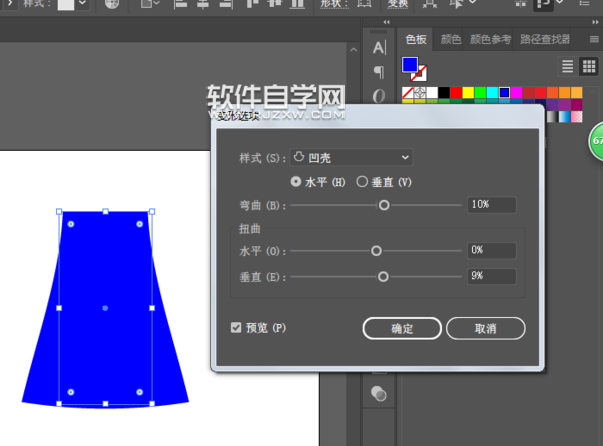The image size is (603, 446).
Task: Select the 水平 (H) radio button
Action: [x=296, y=181]
